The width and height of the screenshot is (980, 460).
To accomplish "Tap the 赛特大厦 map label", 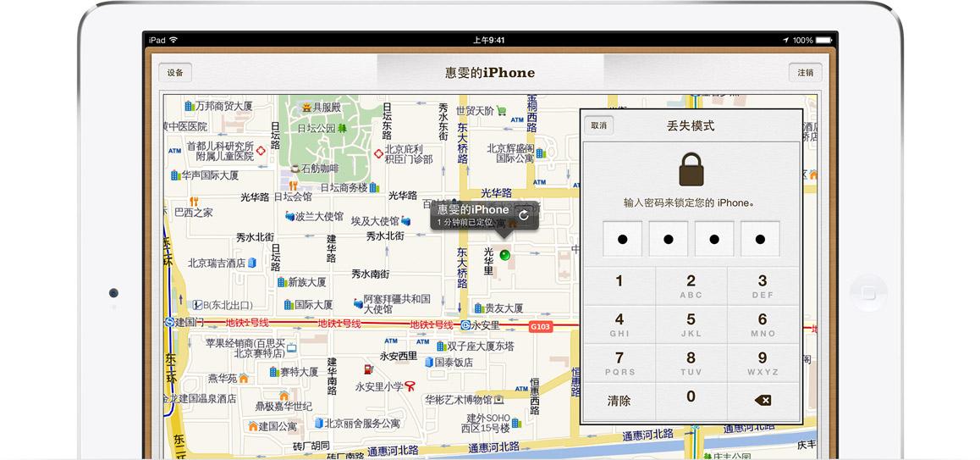I will (300, 372).
